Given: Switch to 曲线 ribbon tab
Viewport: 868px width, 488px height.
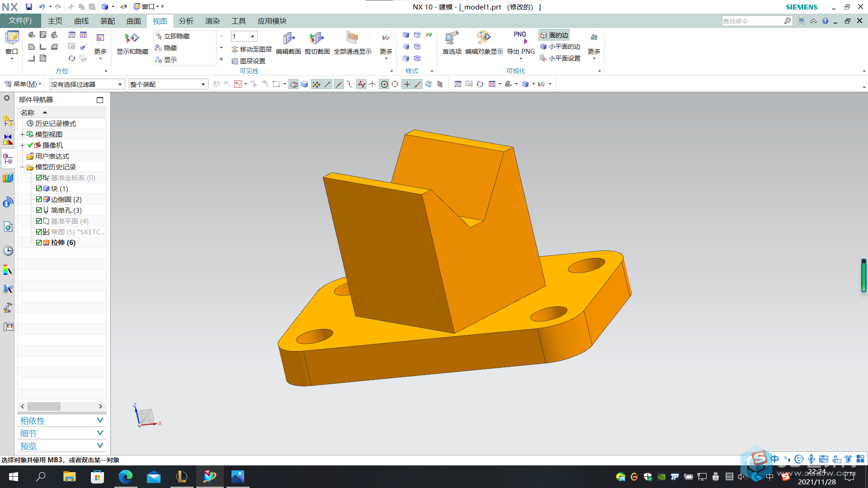Looking at the screenshot, I should [81, 21].
